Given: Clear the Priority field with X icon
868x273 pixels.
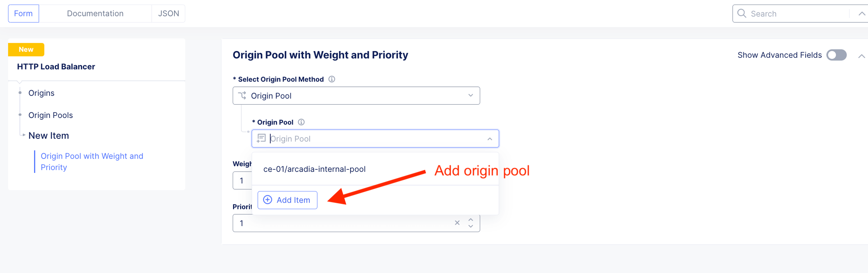Looking at the screenshot, I should pyautogui.click(x=457, y=223).
